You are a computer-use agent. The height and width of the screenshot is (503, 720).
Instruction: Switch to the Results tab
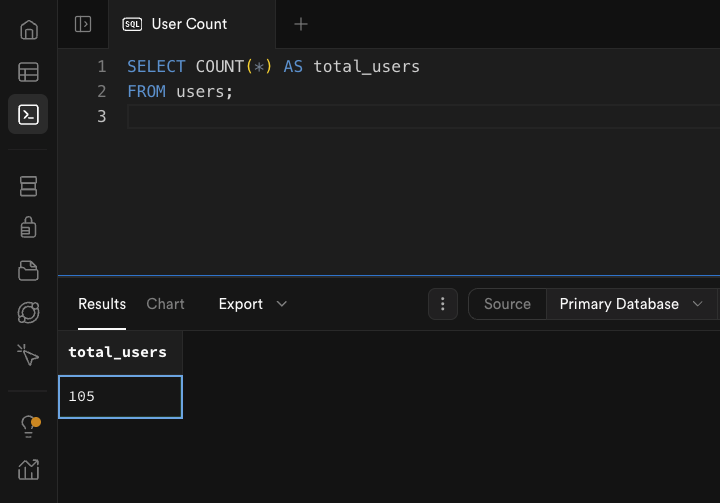point(102,304)
